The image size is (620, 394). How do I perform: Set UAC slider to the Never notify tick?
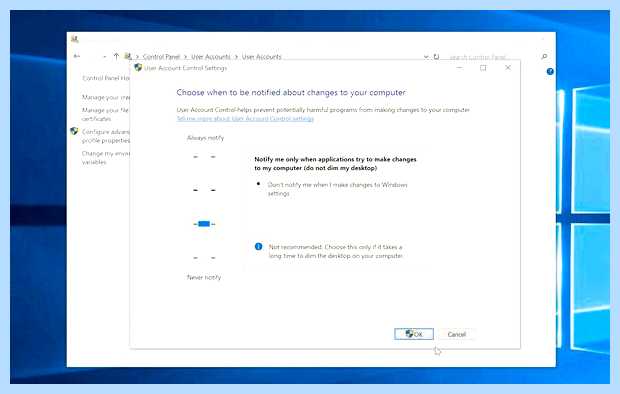pyautogui.click(x=204, y=258)
